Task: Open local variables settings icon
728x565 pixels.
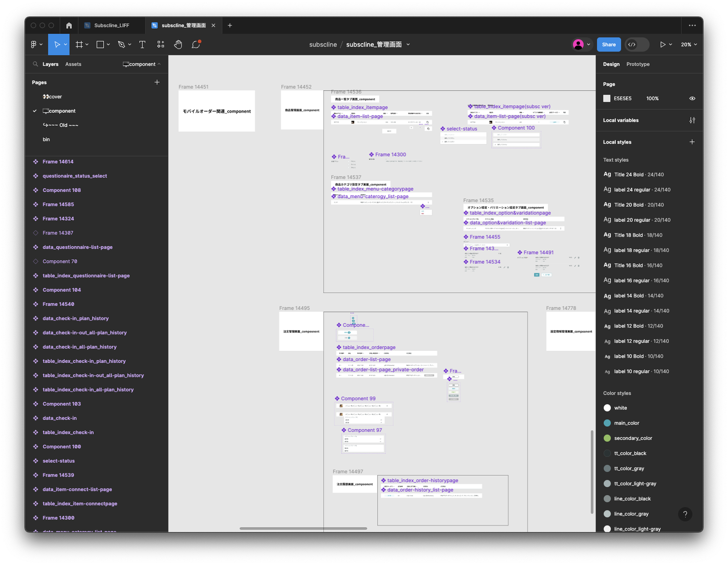Action: click(692, 120)
